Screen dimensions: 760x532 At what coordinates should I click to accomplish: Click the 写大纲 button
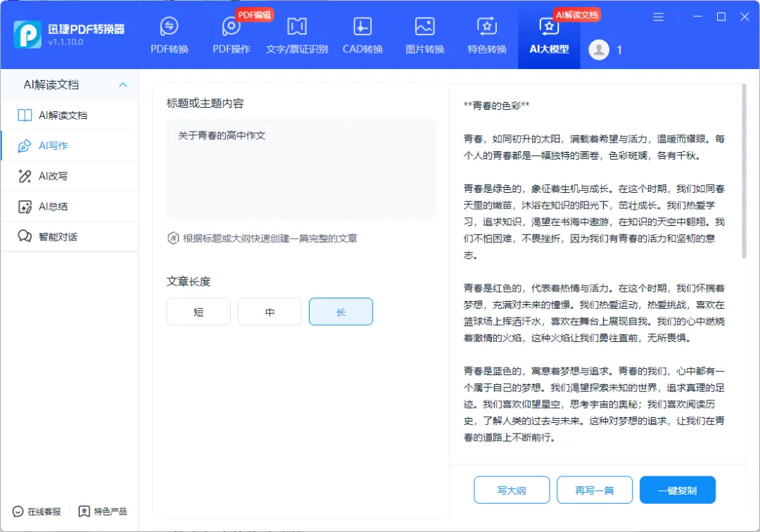tap(512, 489)
